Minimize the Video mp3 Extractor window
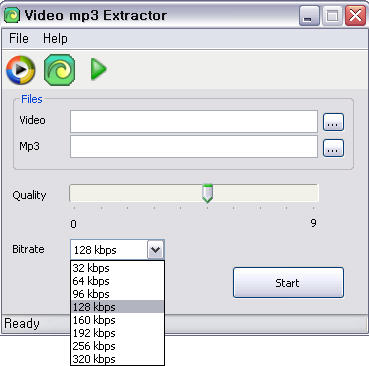The width and height of the screenshot is (369, 366). [309, 16]
